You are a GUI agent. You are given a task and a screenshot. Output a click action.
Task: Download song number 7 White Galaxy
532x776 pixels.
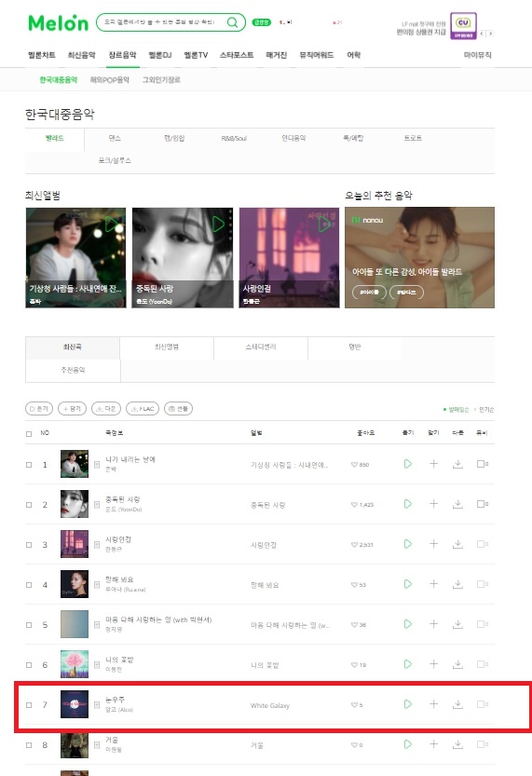[x=457, y=704]
